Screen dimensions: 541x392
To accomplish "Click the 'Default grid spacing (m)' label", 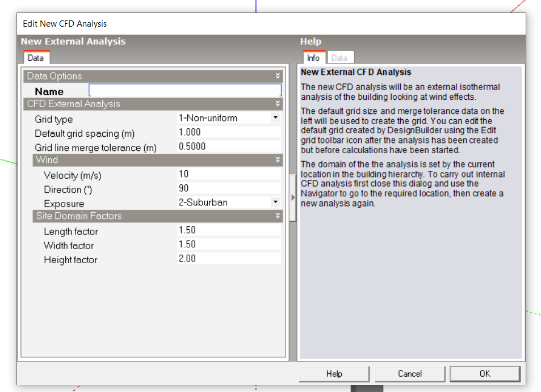I will pyautogui.click(x=85, y=133).
